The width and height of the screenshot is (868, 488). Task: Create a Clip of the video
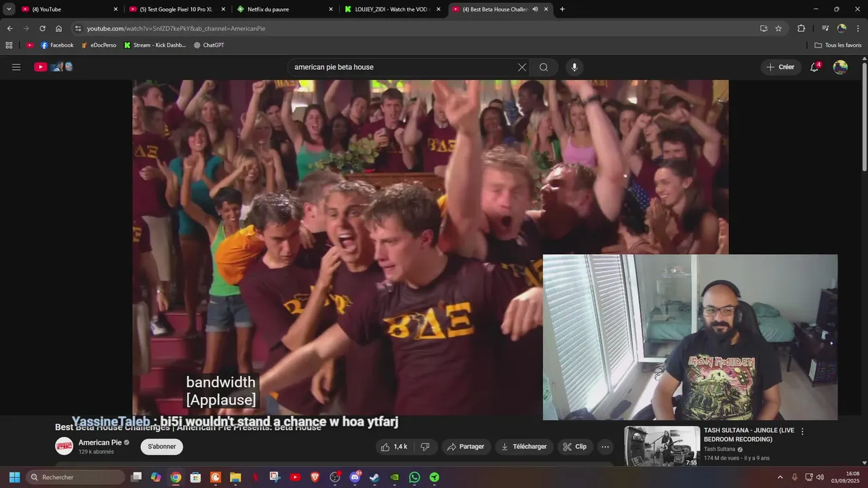click(x=575, y=447)
